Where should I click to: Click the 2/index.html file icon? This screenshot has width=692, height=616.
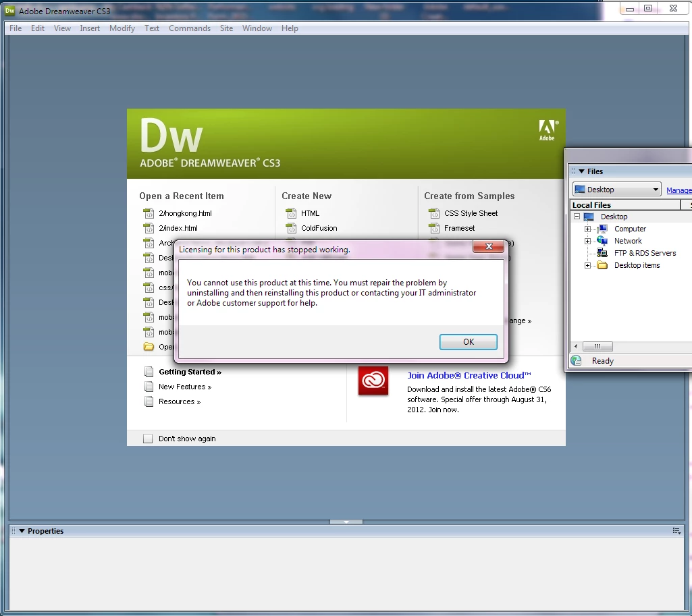tap(149, 229)
